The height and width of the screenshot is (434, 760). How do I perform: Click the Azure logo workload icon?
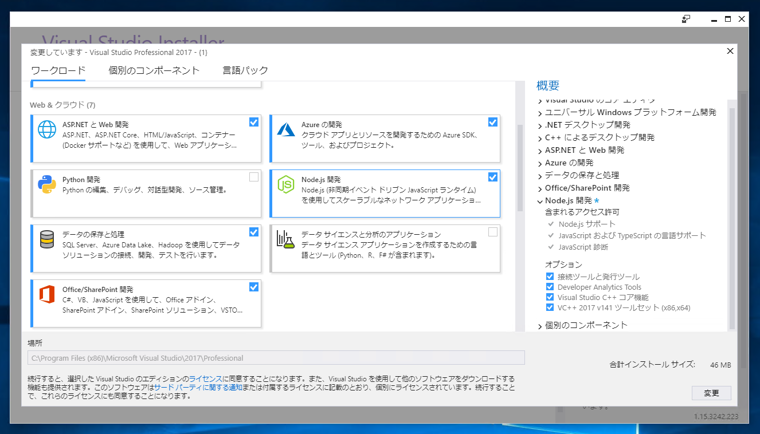coord(286,129)
